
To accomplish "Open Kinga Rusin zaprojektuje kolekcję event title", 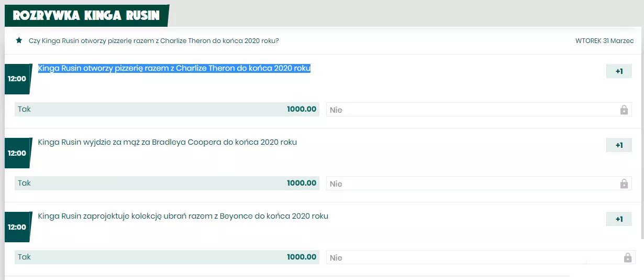I will (183, 216).
